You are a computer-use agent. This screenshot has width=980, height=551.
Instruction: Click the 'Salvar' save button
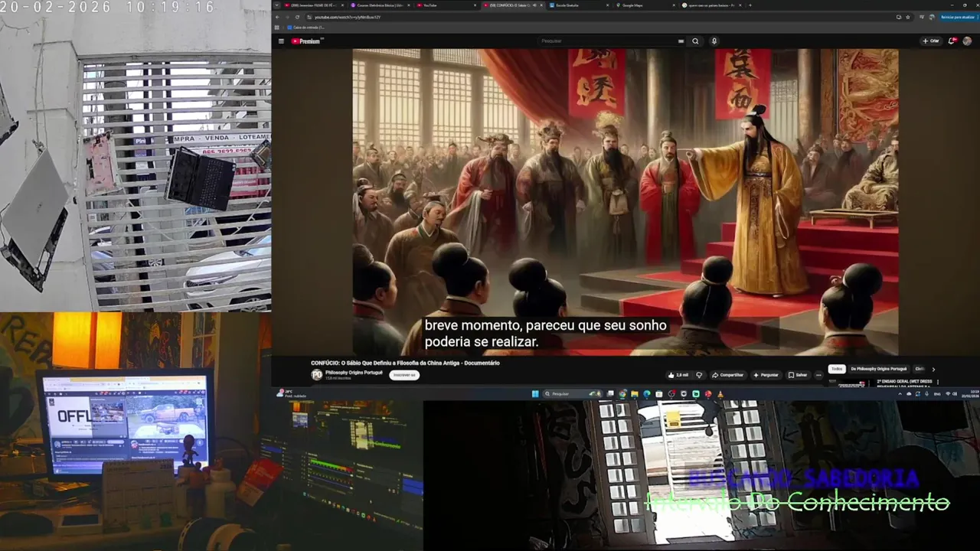tap(798, 375)
